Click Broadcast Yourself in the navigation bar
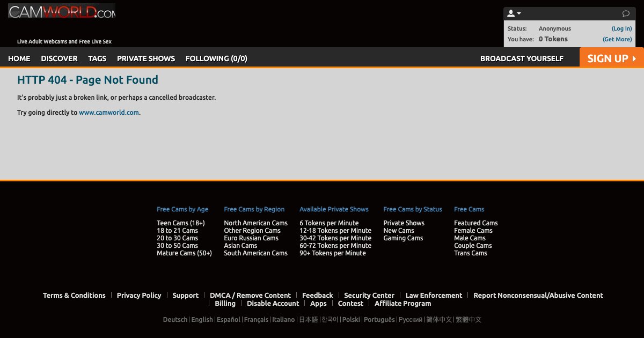Viewport: 644px width, 338px height. [x=522, y=58]
